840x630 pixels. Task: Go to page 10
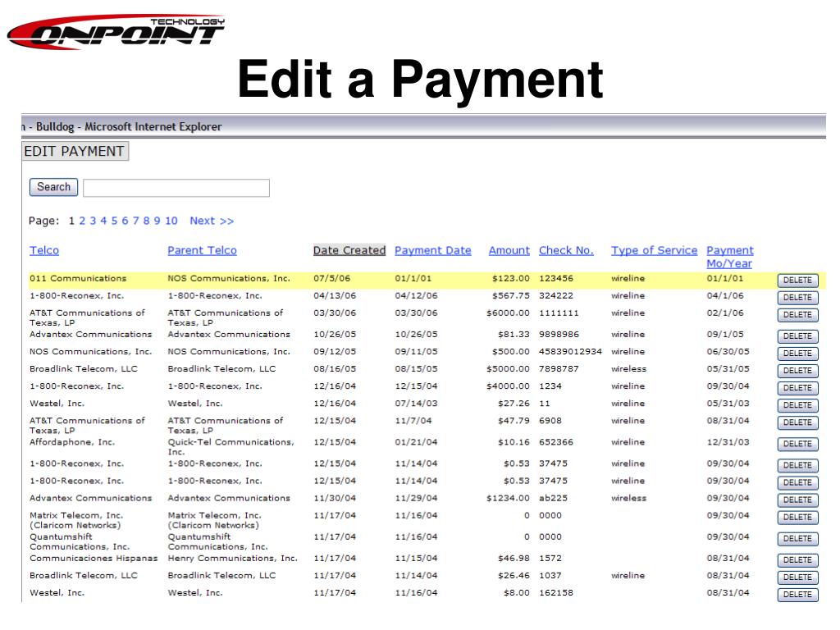pyautogui.click(x=171, y=221)
